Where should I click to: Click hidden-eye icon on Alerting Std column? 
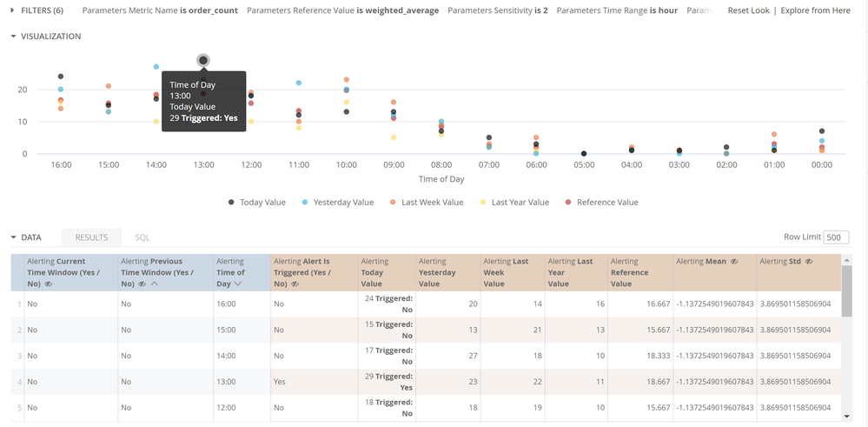(809, 262)
